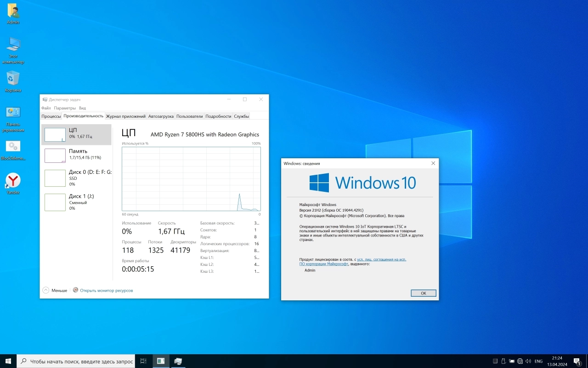Click the ENG language indicator
The image size is (588, 368).
point(538,361)
